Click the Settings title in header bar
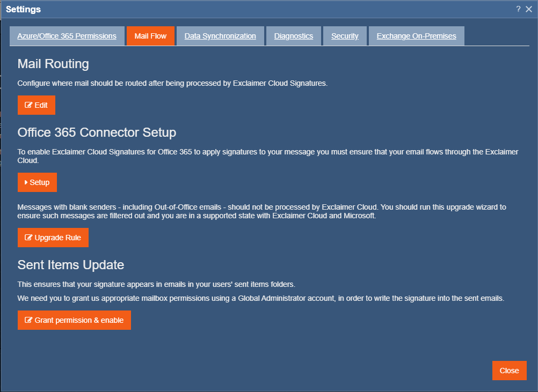 [x=23, y=9]
